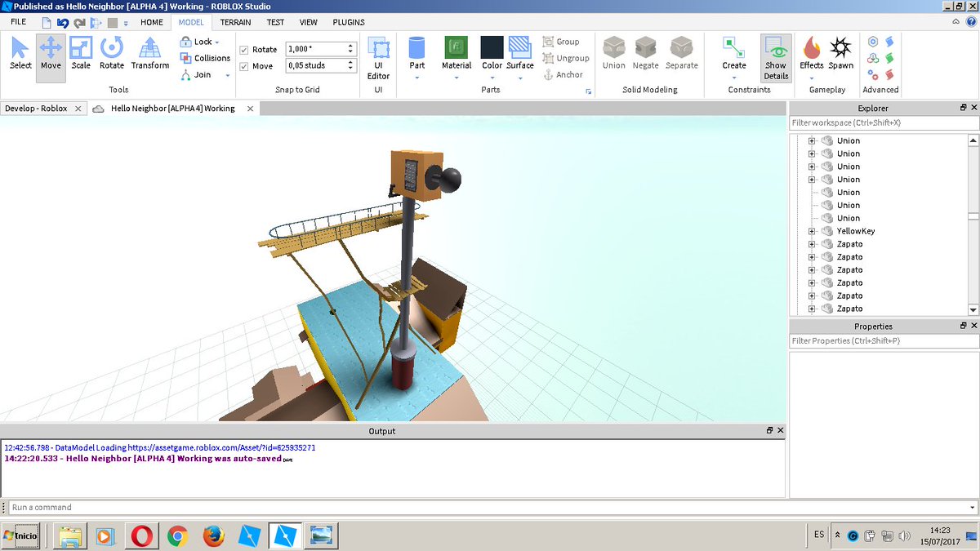Switch to the HOME ribbon tab

point(152,22)
